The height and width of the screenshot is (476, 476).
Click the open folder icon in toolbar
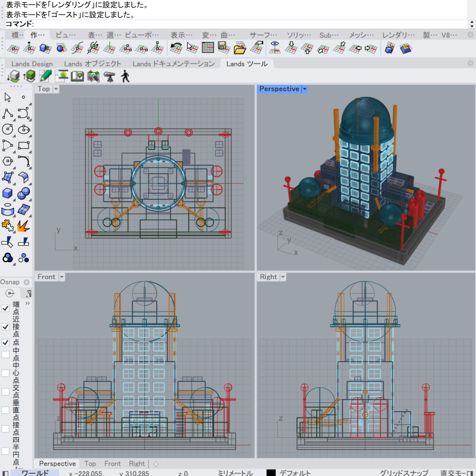pyautogui.click(x=239, y=47)
